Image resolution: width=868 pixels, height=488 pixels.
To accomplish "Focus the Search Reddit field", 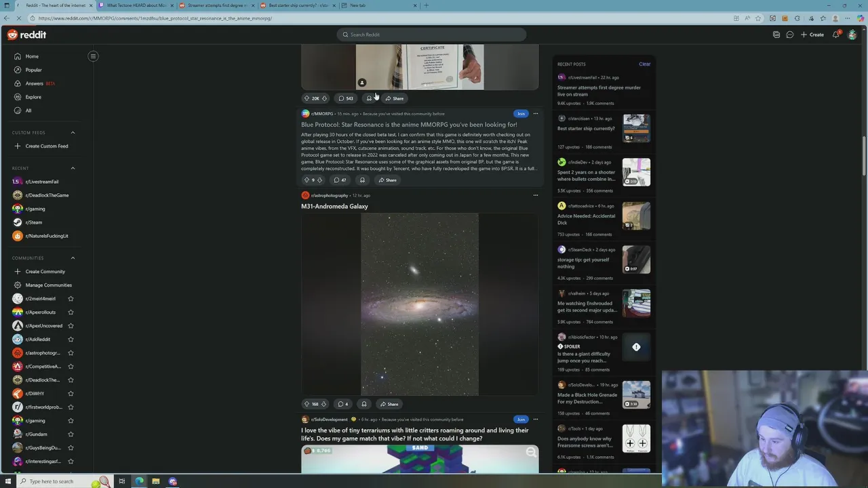I will click(x=431, y=35).
